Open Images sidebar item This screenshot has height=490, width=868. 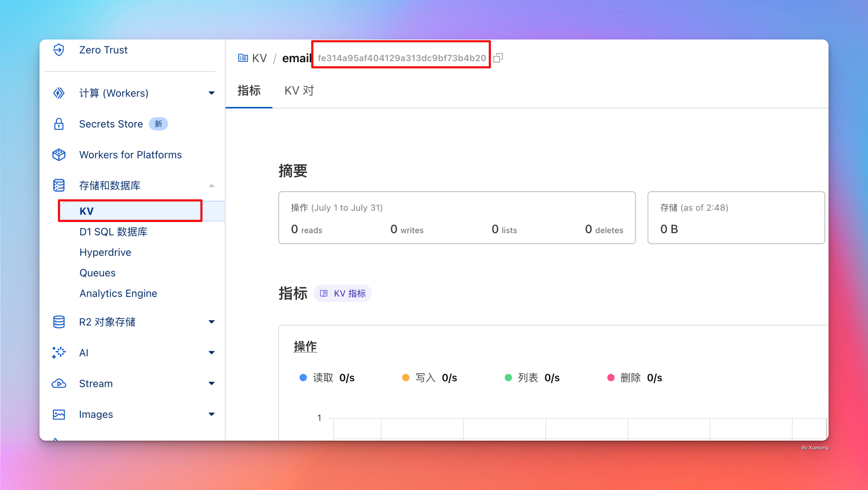(x=96, y=414)
